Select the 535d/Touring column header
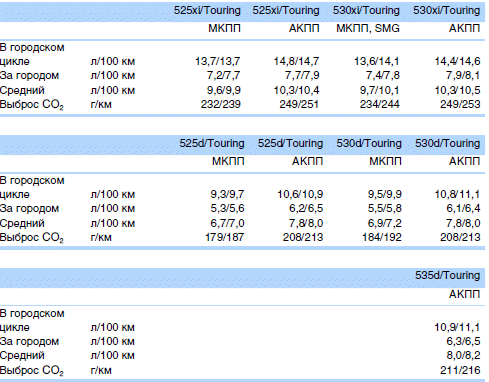This screenshot has width=489, height=382. (447, 275)
